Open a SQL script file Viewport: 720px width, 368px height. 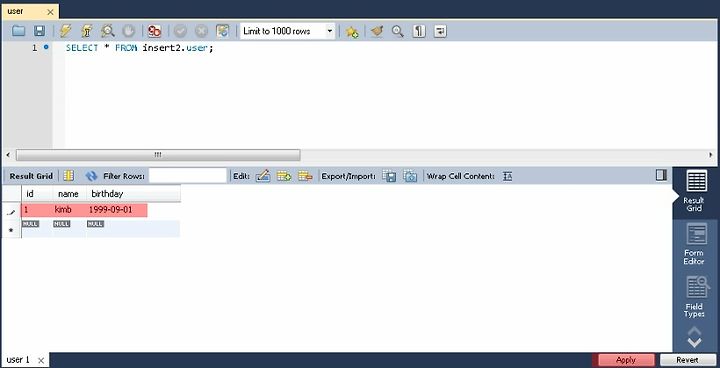[x=18, y=31]
